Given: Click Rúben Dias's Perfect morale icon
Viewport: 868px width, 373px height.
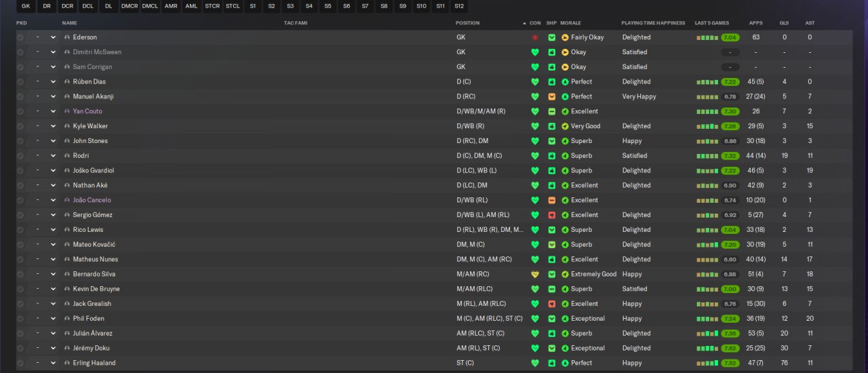Looking at the screenshot, I should pos(565,81).
